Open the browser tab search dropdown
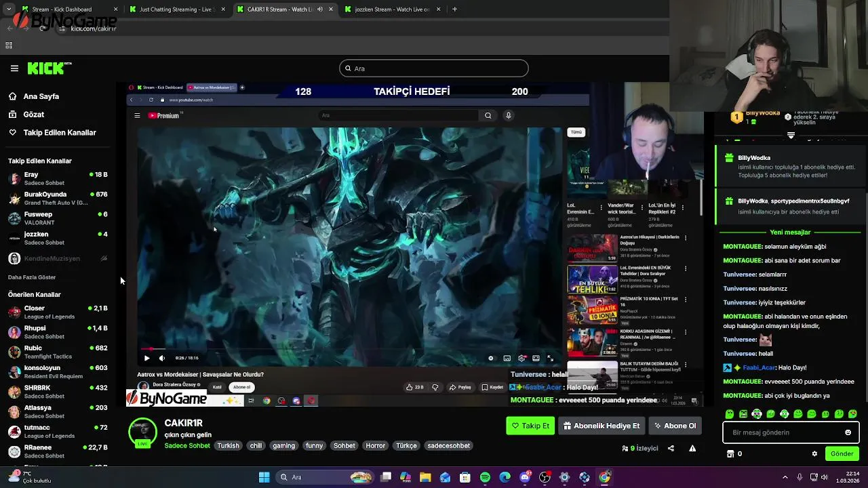Viewport: 868px width, 488px height. 8,9
